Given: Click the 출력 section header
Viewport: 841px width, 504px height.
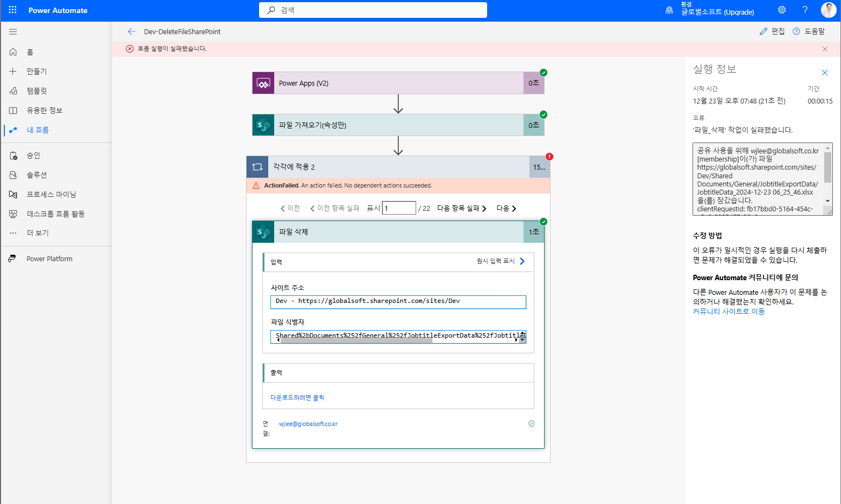Looking at the screenshot, I should coord(398,373).
